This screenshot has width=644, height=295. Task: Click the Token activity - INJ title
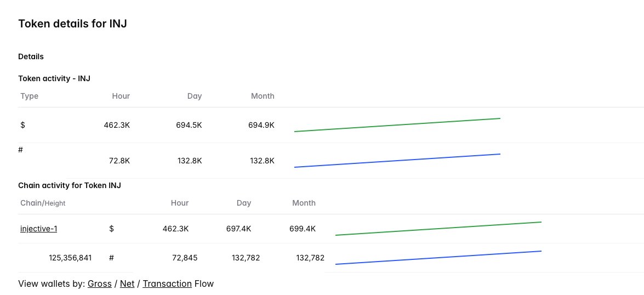[x=54, y=78]
